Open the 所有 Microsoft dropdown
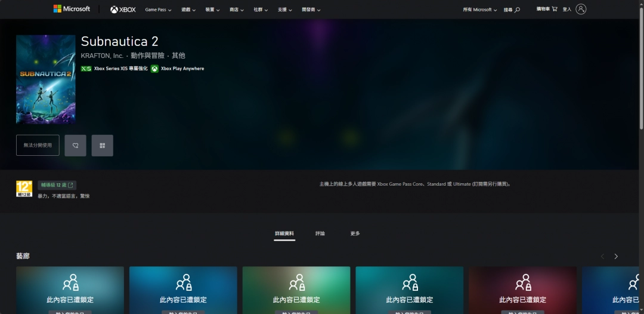Viewport: 644px width, 314px height. click(x=479, y=10)
